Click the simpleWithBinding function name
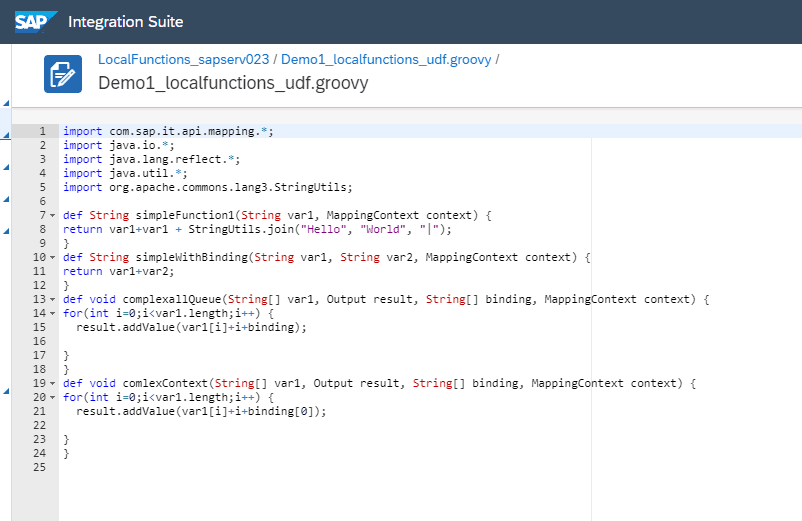Screen dimensions: 802x521 pos(191,257)
